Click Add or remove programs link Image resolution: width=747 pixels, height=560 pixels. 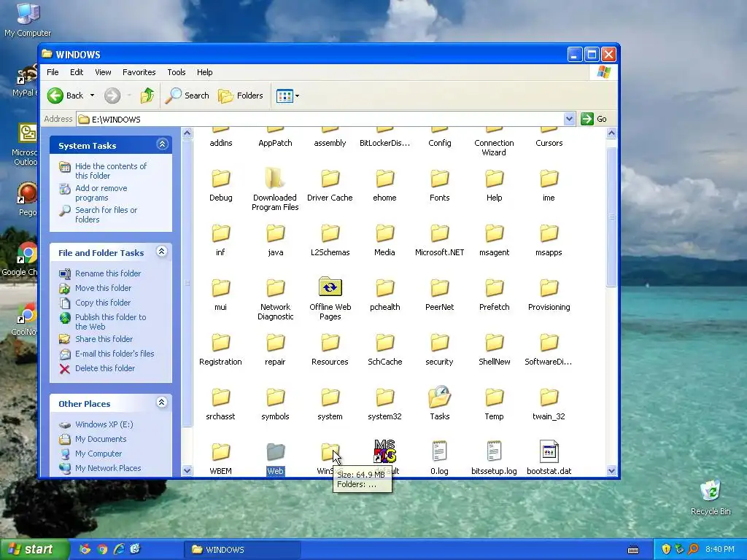[101, 192]
